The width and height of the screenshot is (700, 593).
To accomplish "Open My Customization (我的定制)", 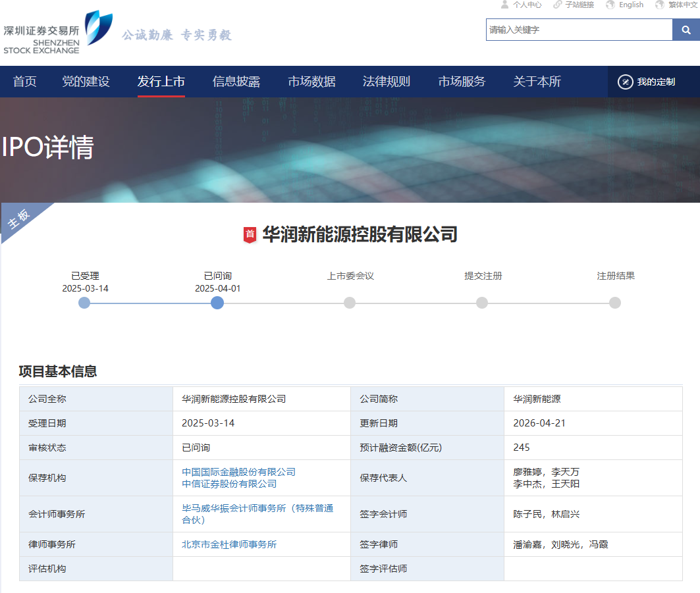I will 647,82.
